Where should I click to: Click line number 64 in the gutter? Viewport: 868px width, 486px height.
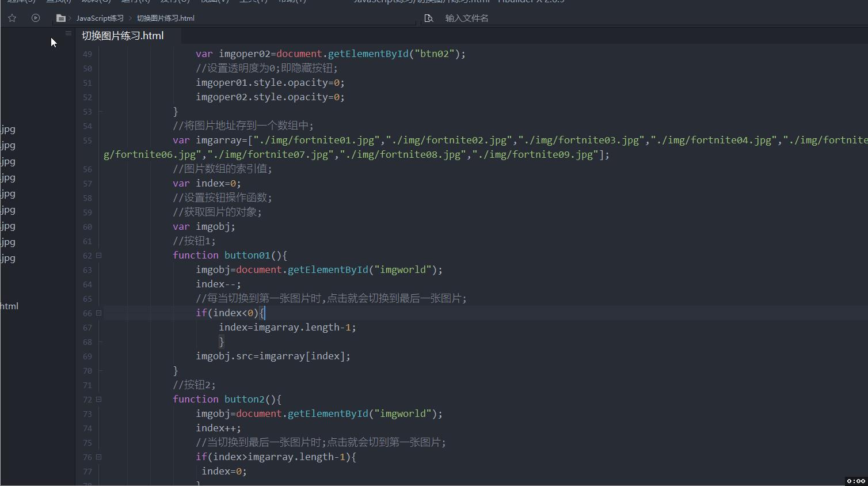coord(87,284)
